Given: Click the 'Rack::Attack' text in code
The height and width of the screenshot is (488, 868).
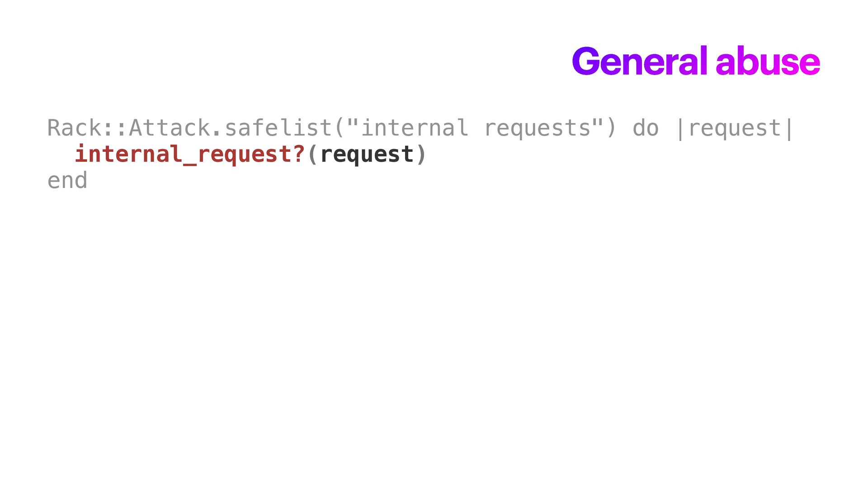Looking at the screenshot, I should point(129,128).
